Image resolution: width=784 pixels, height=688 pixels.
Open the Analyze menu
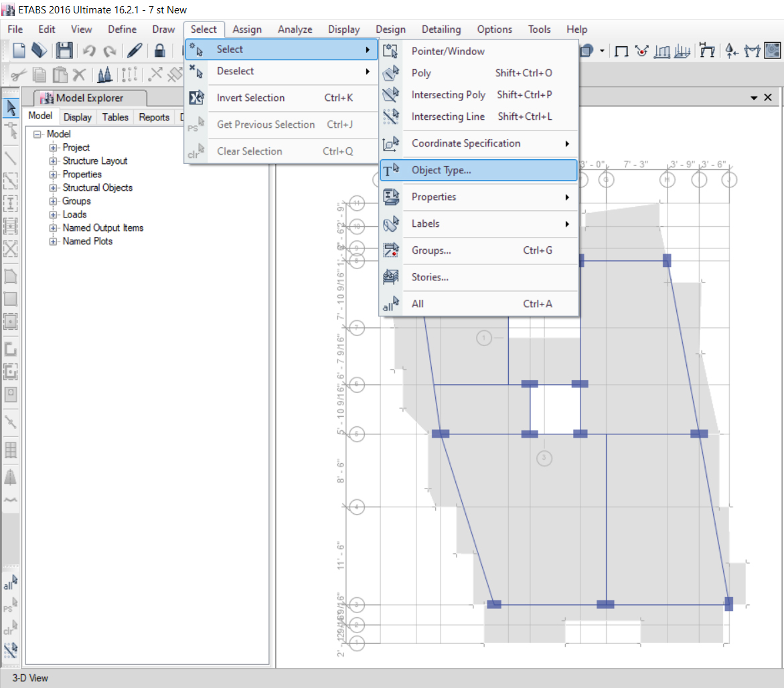point(295,29)
